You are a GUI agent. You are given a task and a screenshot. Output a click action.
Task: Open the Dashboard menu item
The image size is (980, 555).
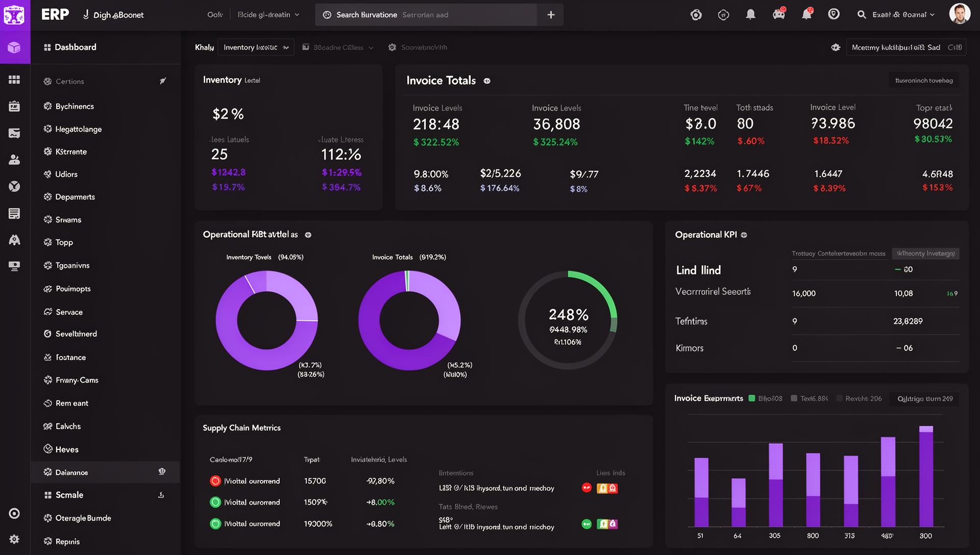tap(70, 47)
